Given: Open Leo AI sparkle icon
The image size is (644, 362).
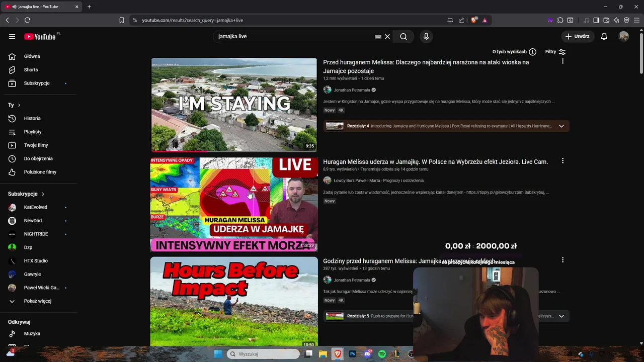Looking at the screenshot, I should pyautogui.click(x=616, y=20).
